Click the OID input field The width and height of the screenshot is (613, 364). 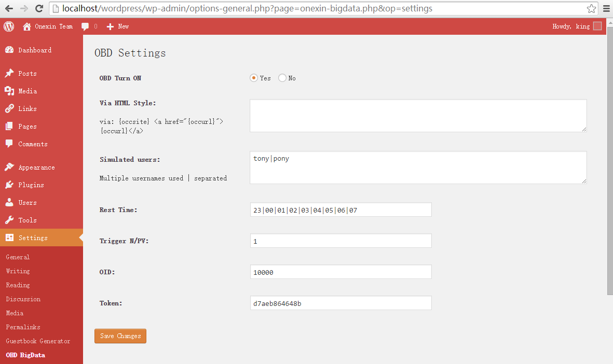tap(341, 272)
